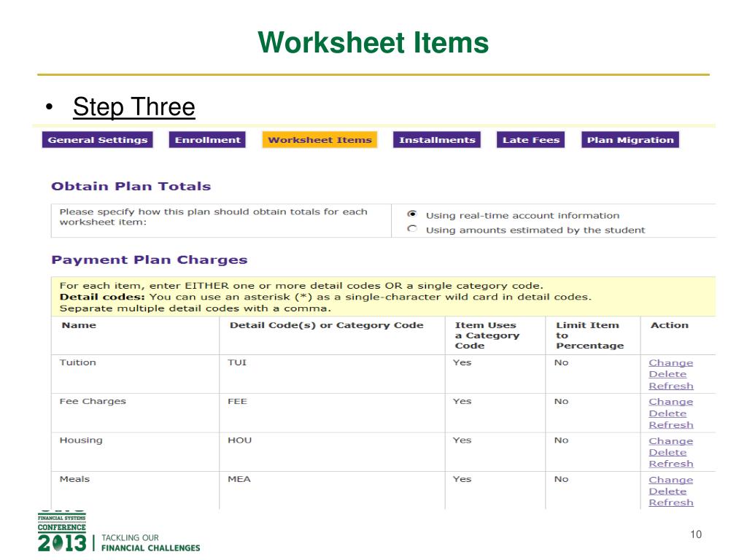Click 'Yes' in the Tuition row
Viewport: 747px width, 560px height.
tap(462, 362)
